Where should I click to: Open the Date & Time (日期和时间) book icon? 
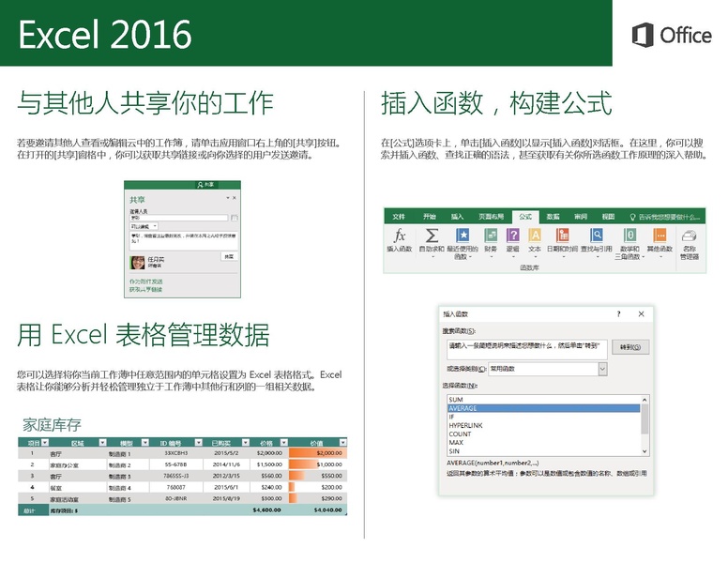[563, 236]
